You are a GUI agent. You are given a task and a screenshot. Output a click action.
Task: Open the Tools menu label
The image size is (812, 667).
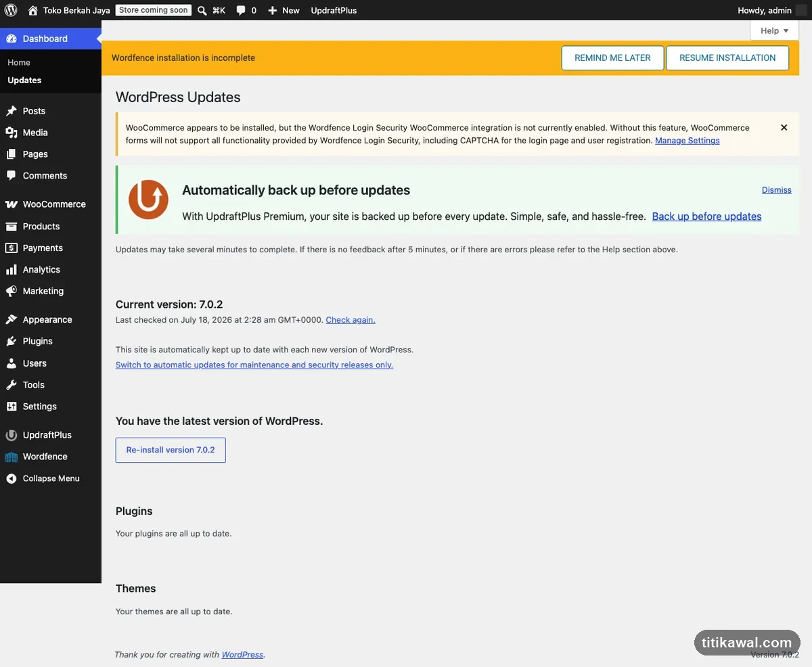(x=34, y=385)
